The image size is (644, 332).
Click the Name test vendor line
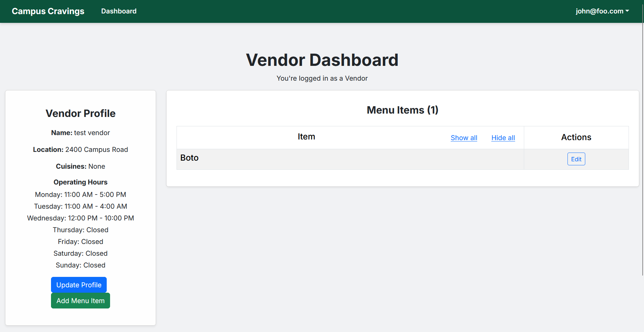tap(81, 133)
